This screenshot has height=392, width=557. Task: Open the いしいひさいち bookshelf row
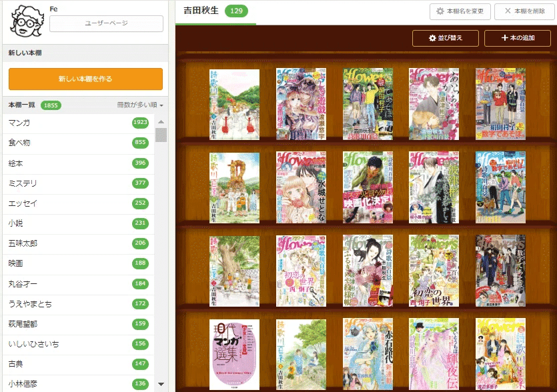(x=79, y=344)
